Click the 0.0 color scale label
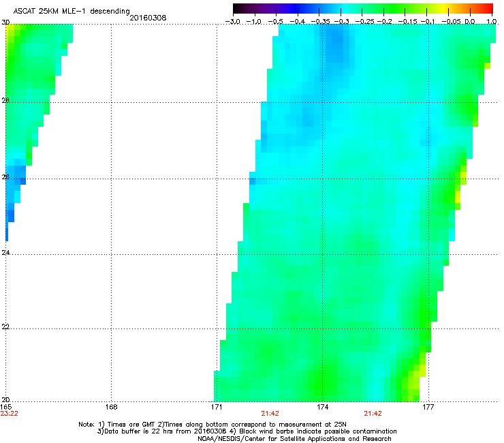This screenshot has width=504, height=443. pos(470,22)
